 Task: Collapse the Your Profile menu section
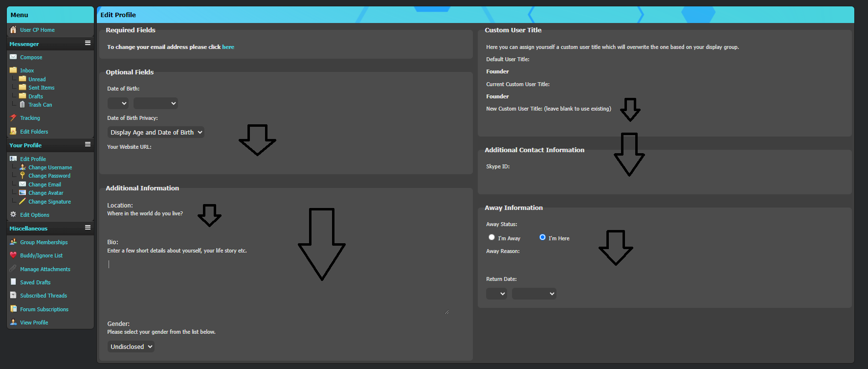[88, 144]
